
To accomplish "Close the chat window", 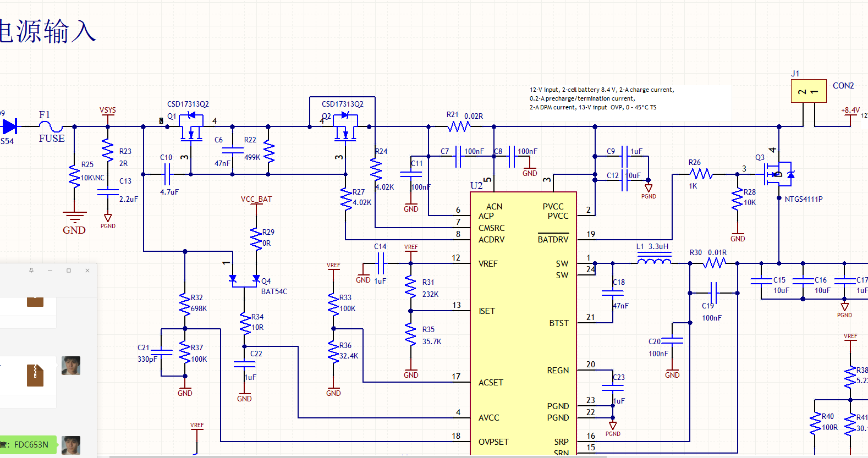I will [x=87, y=270].
